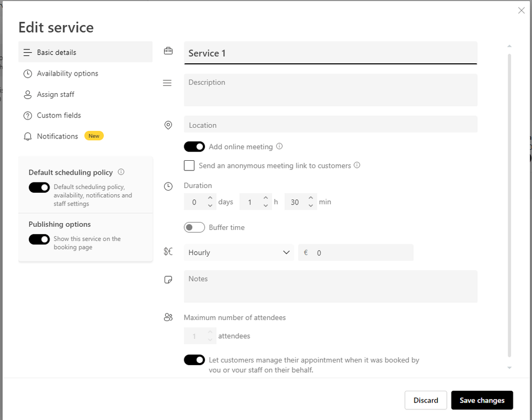Disable Default scheduling policy toggle
The height and width of the screenshot is (420, 532).
pos(39,187)
